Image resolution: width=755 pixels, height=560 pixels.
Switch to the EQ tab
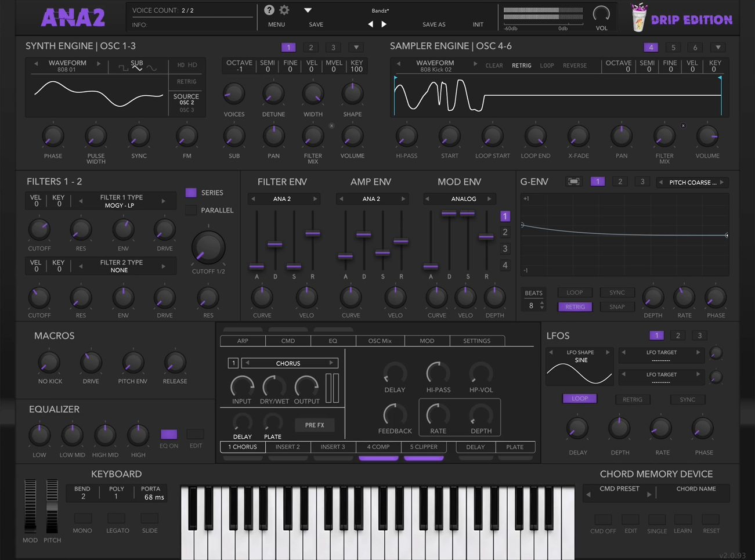(x=333, y=341)
